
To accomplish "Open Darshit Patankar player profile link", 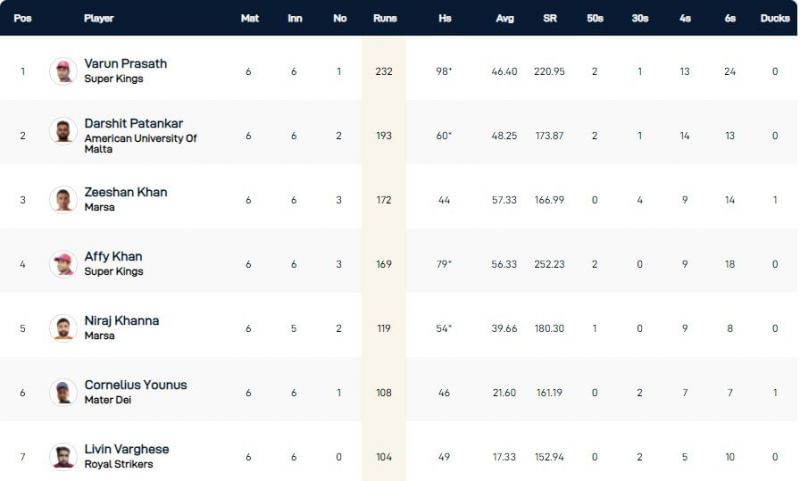I will point(133,123).
